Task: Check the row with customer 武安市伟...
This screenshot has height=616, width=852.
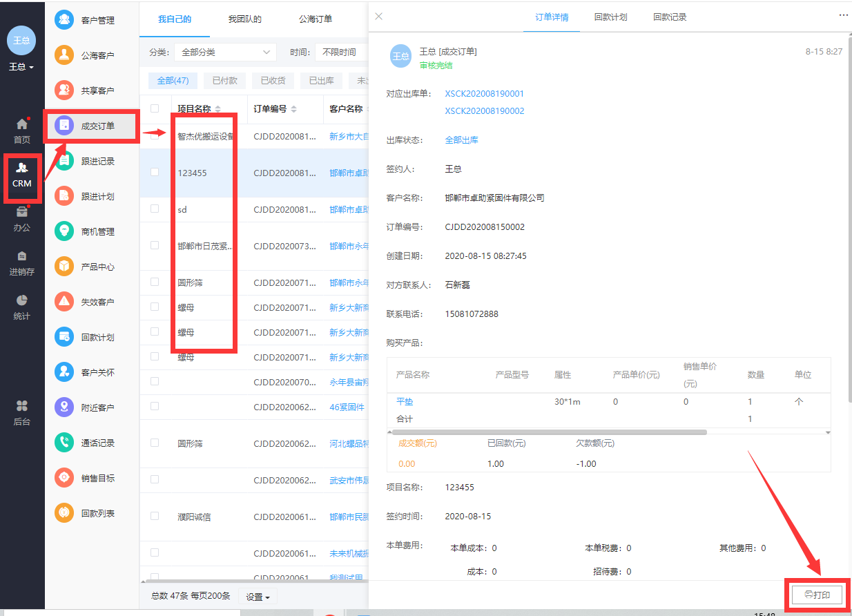Action: [155, 479]
